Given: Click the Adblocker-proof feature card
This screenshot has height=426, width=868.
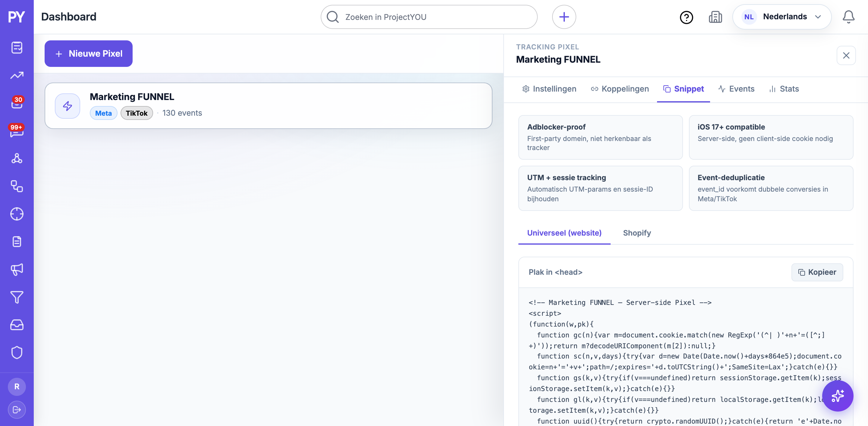Looking at the screenshot, I should 600,137.
